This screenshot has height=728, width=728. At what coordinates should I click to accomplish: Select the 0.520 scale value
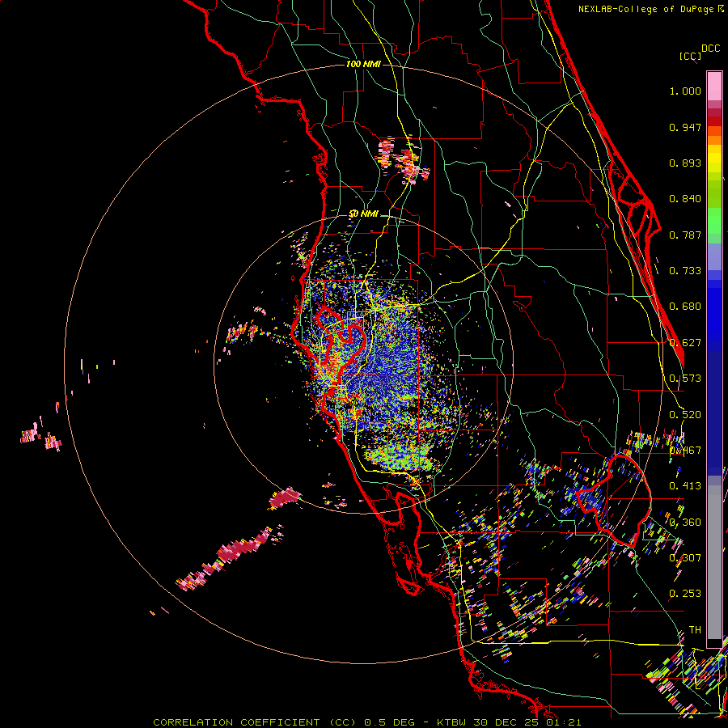(685, 415)
